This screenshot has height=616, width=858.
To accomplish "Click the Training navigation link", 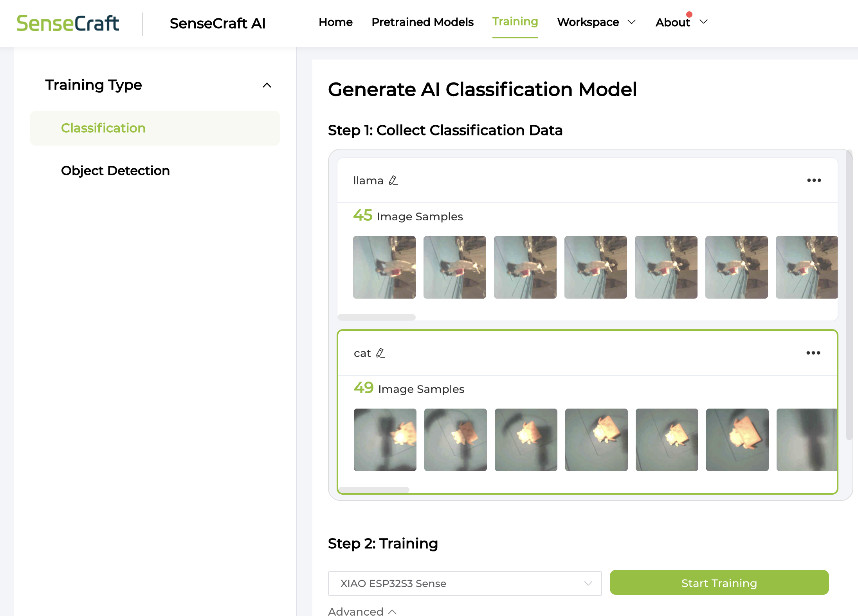I will click(515, 22).
